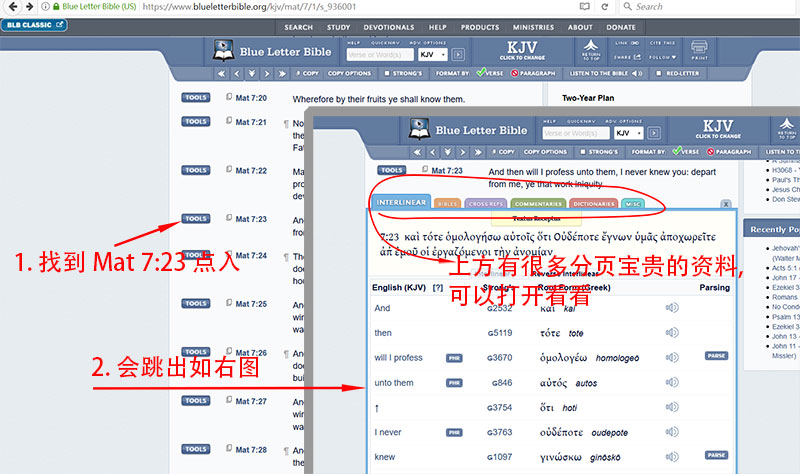Switch to the DICTIONARIES tab
The height and width of the screenshot is (474, 800).
click(593, 204)
